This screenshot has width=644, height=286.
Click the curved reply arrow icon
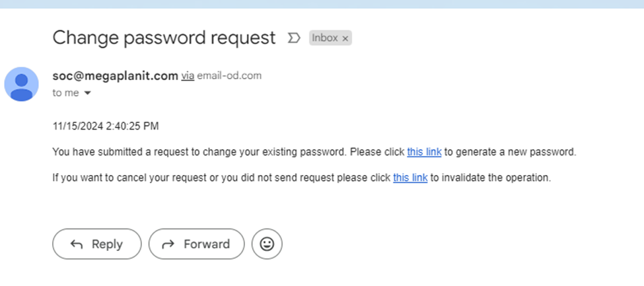(77, 244)
